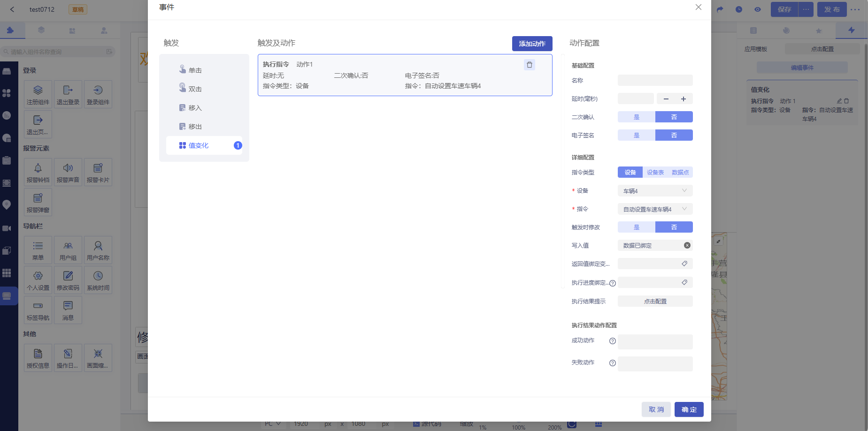Viewport: 868px width, 431px height.
Task: Click the 成功动作 field
Action: tap(655, 341)
